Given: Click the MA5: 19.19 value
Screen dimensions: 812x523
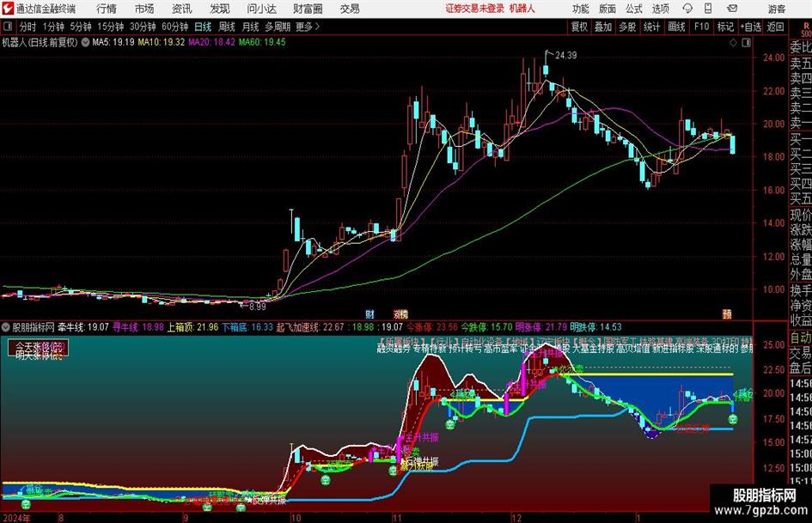Looking at the screenshot, I should pyautogui.click(x=113, y=42).
